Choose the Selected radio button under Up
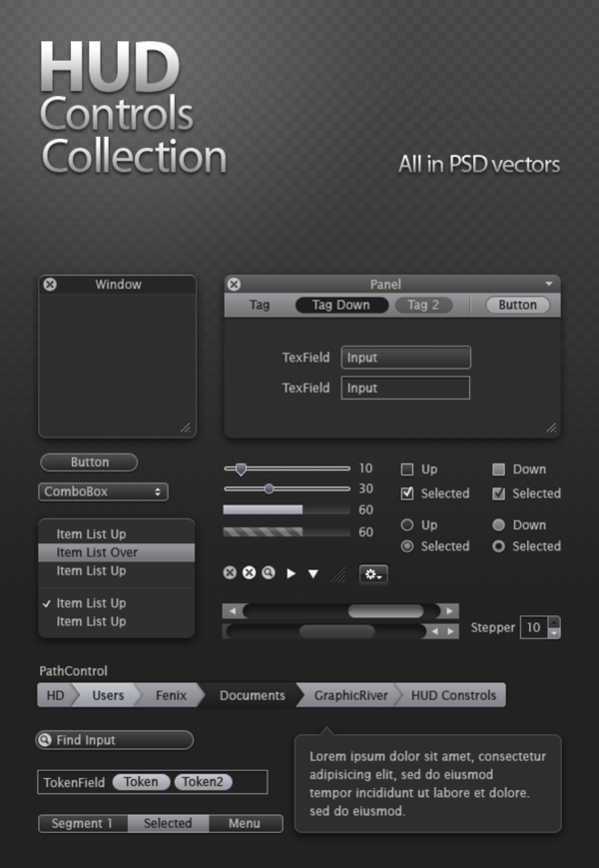The height and width of the screenshot is (868, 599). point(407,546)
